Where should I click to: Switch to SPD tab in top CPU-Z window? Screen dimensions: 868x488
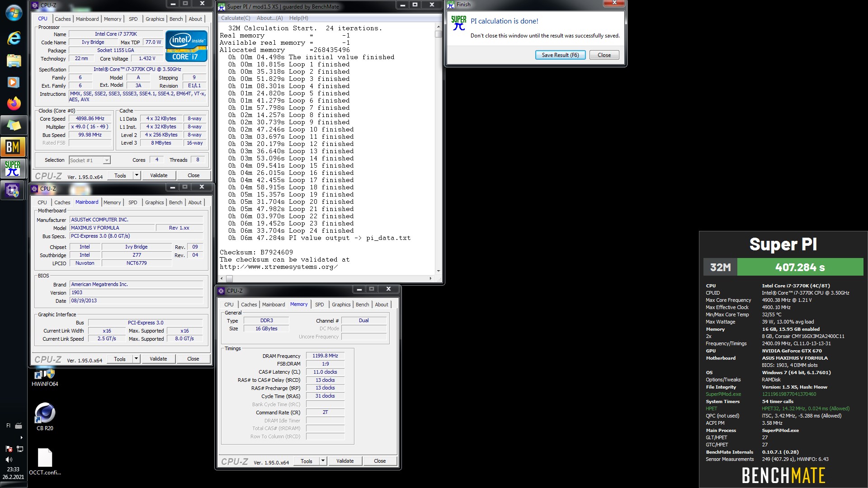point(133,19)
